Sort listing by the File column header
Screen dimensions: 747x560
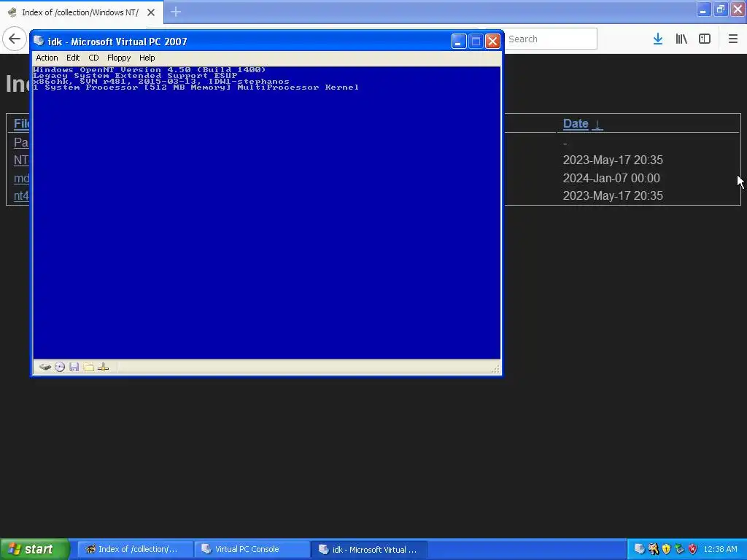[x=21, y=124]
